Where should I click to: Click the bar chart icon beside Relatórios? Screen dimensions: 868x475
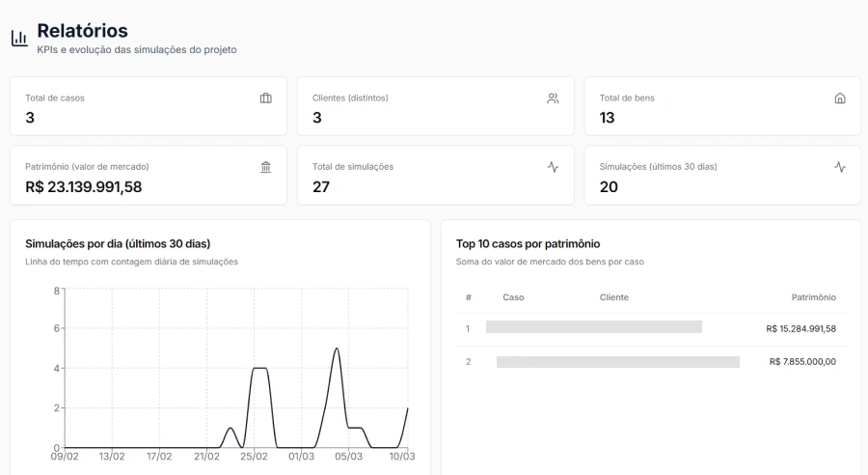18,39
